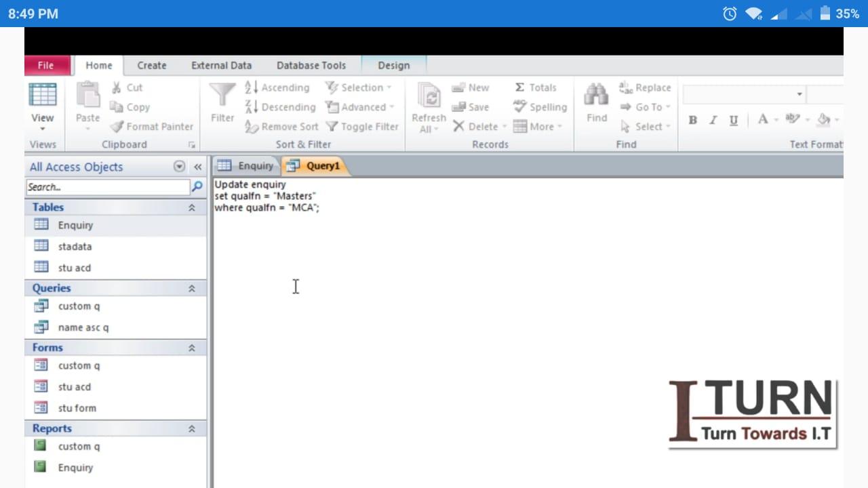Click the search magnifier icon
Image resolution: width=868 pixels, height=488 pixels.
(x=197, y=186)
